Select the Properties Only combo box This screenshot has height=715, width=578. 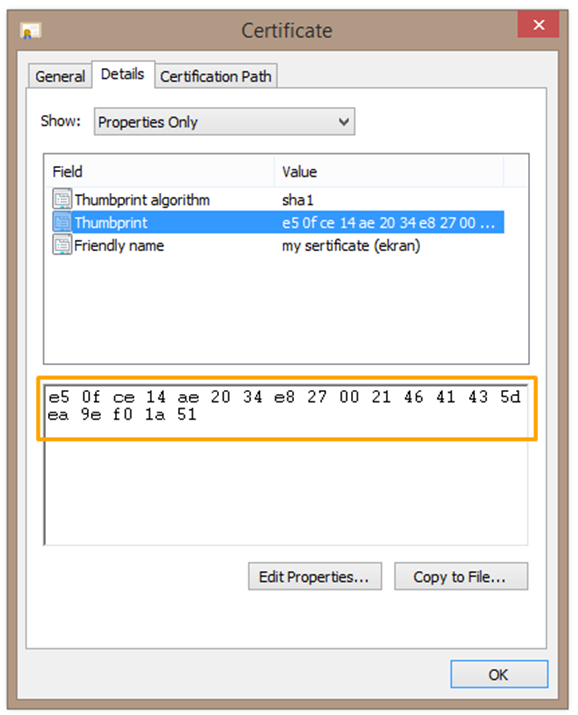[224, 122]
